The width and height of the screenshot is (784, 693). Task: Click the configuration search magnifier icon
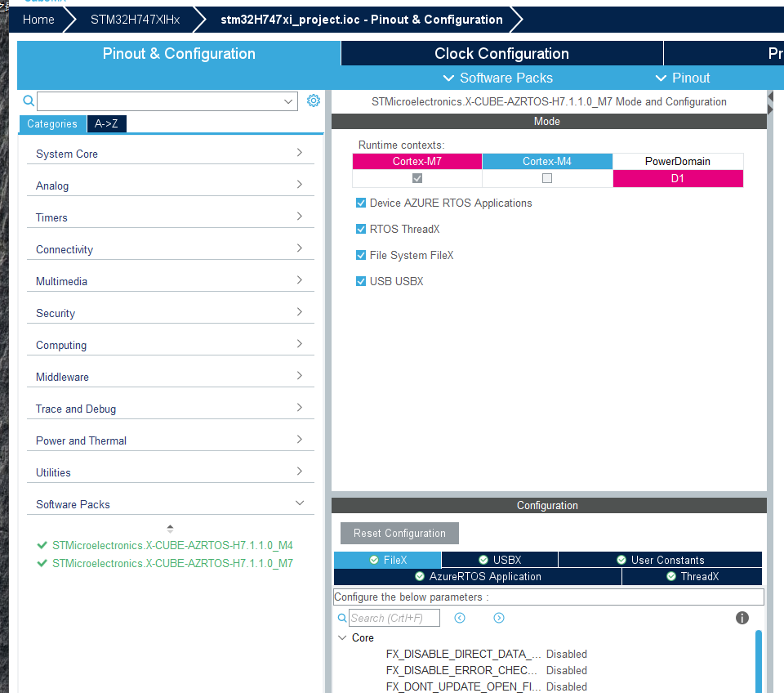pos(342,618)
